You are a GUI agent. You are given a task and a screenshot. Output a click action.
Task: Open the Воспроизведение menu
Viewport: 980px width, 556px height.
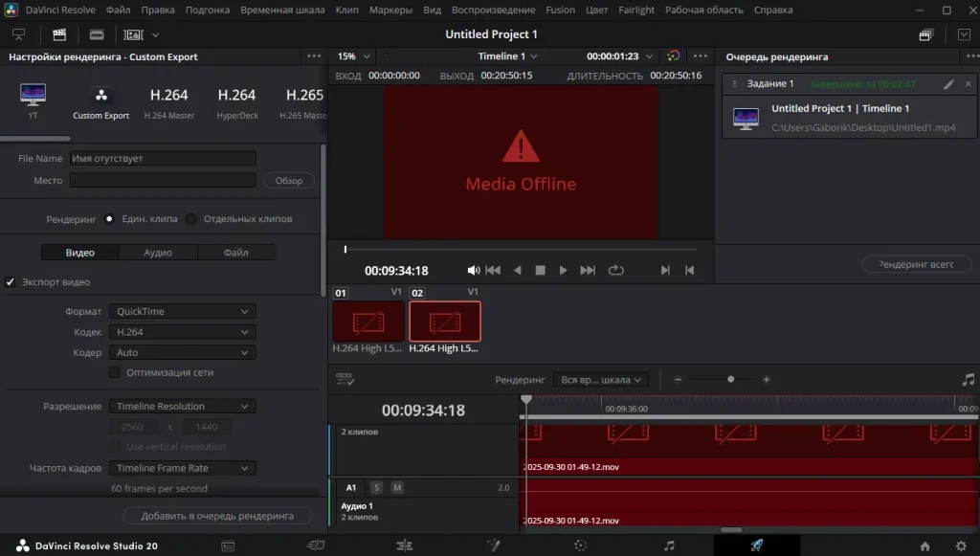coord(493,10)
